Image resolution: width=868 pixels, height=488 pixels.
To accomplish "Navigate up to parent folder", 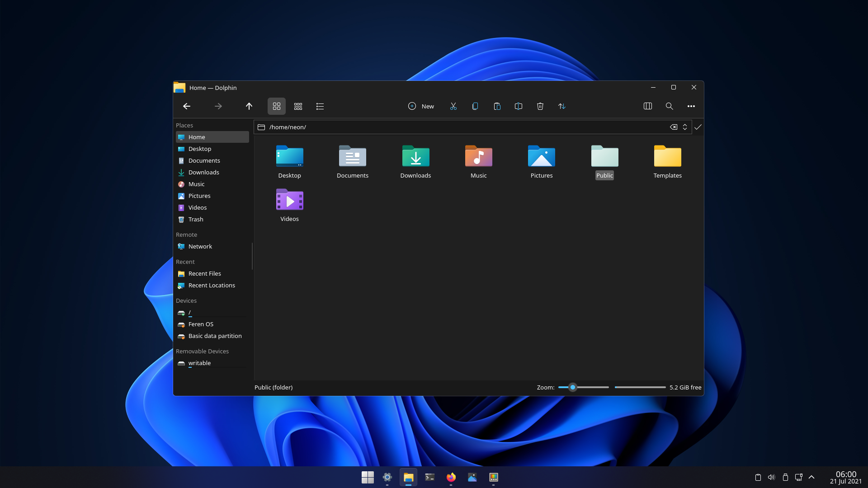I will (249, 106).
